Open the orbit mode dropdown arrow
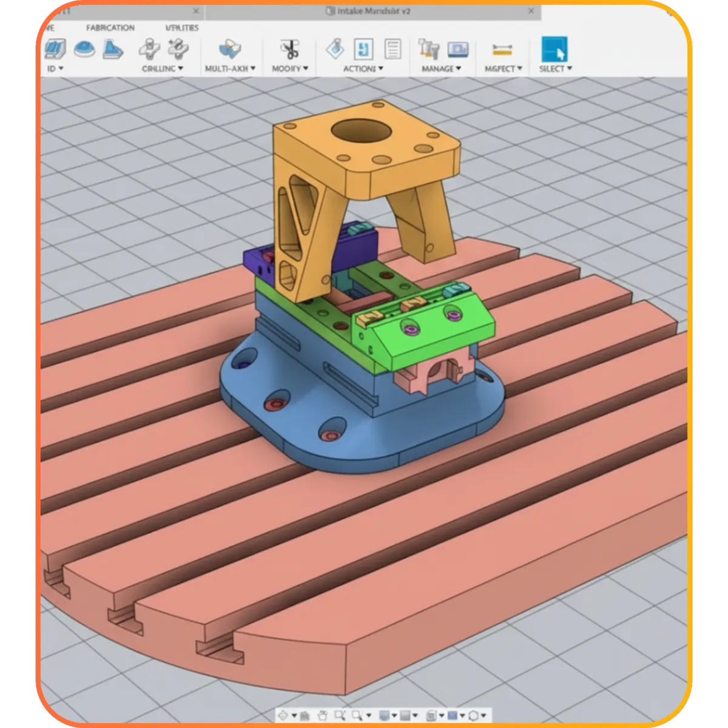Screen dimensions: 728x728 (294, 716)
